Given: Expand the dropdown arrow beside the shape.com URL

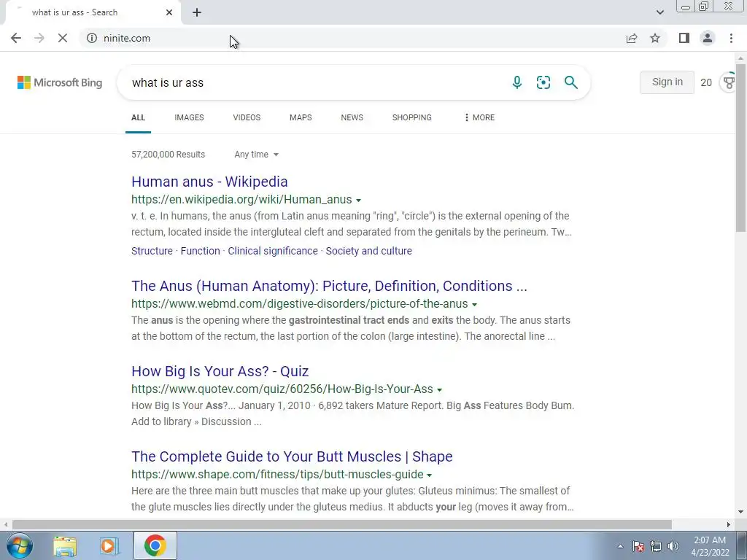Looking at the screenshot, I should click(429, 475).
